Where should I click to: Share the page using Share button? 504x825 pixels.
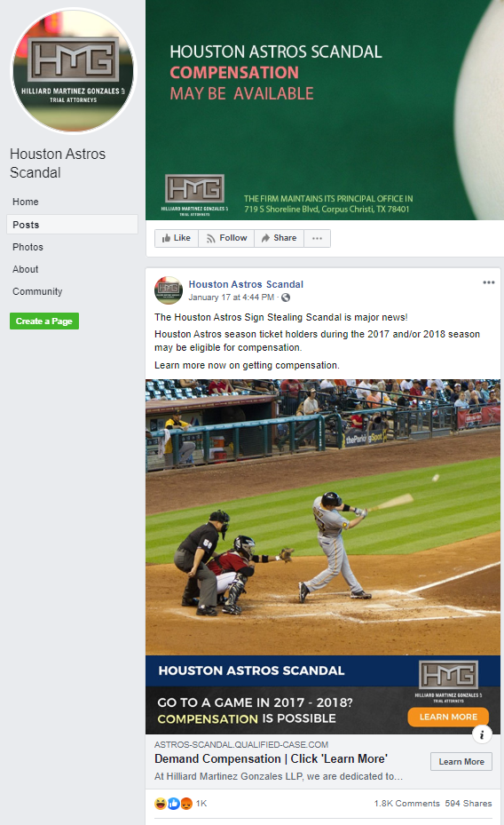280,238
